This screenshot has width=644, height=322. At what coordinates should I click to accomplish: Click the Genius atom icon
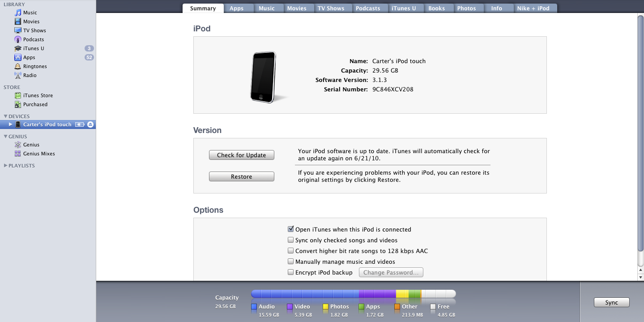point(18,145)
